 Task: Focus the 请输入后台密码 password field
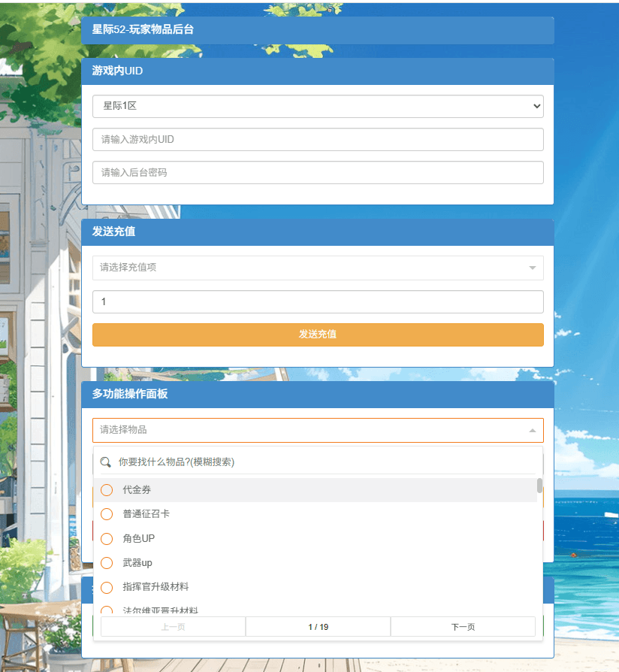(318, 173)
